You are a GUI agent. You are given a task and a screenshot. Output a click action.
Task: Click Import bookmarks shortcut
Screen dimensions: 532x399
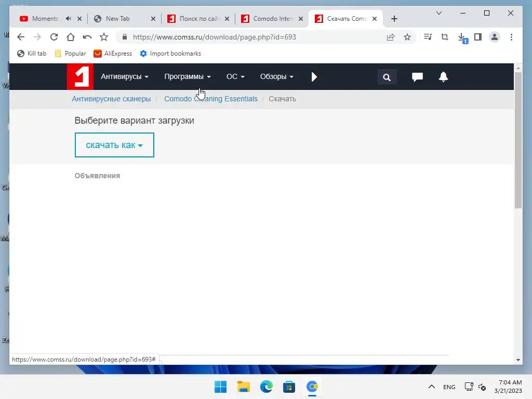170,54
